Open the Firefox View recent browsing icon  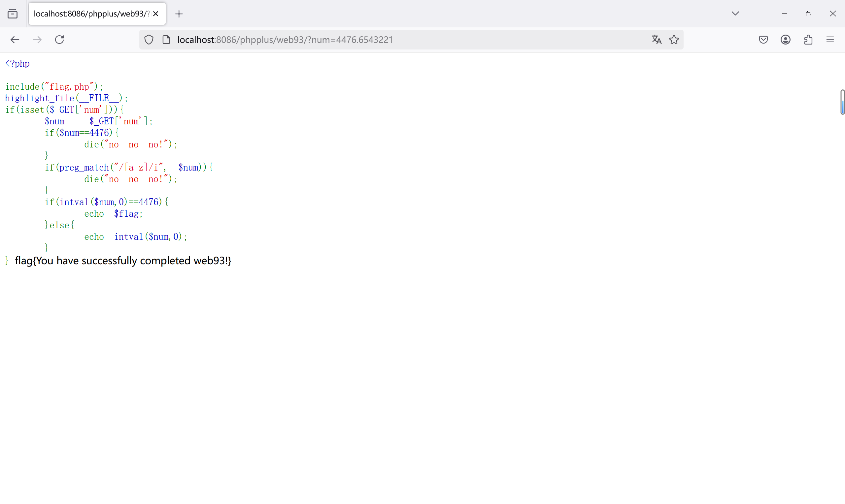coord(13,14)
